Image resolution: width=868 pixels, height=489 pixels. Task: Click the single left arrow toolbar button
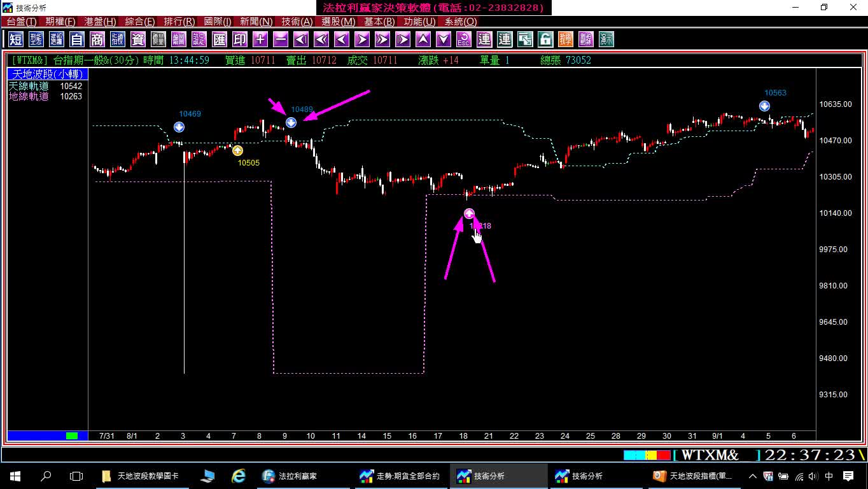pos(342,39)
